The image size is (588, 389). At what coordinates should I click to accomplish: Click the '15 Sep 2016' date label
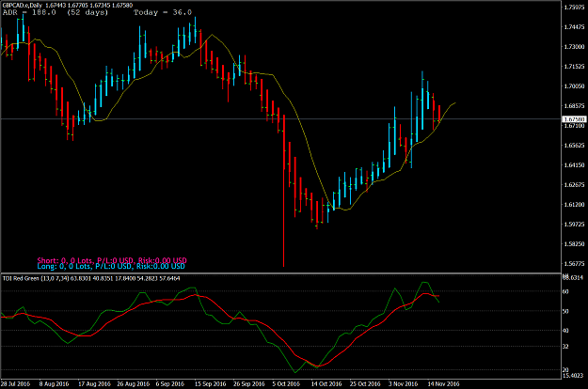[211, 383]
